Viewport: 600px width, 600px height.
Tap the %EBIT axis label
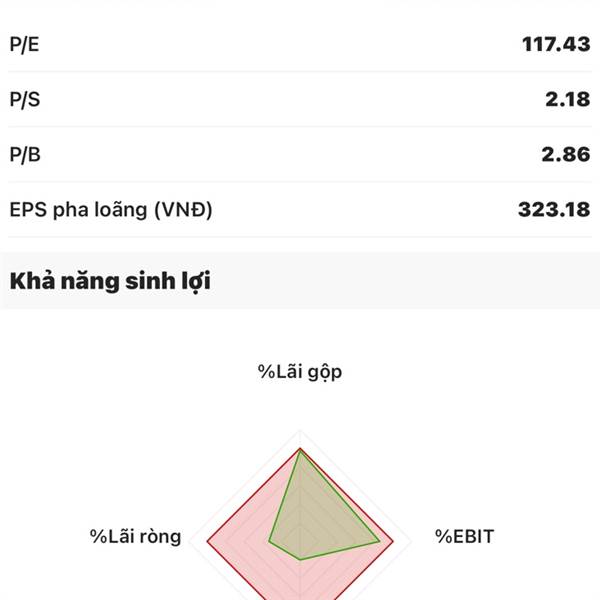point(464,537)
